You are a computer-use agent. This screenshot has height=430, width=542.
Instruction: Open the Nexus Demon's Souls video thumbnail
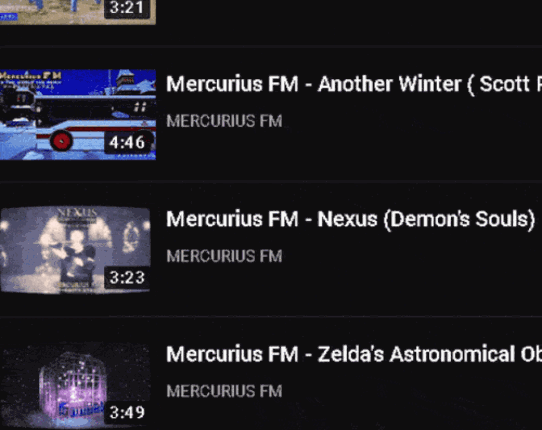point(75,250)
